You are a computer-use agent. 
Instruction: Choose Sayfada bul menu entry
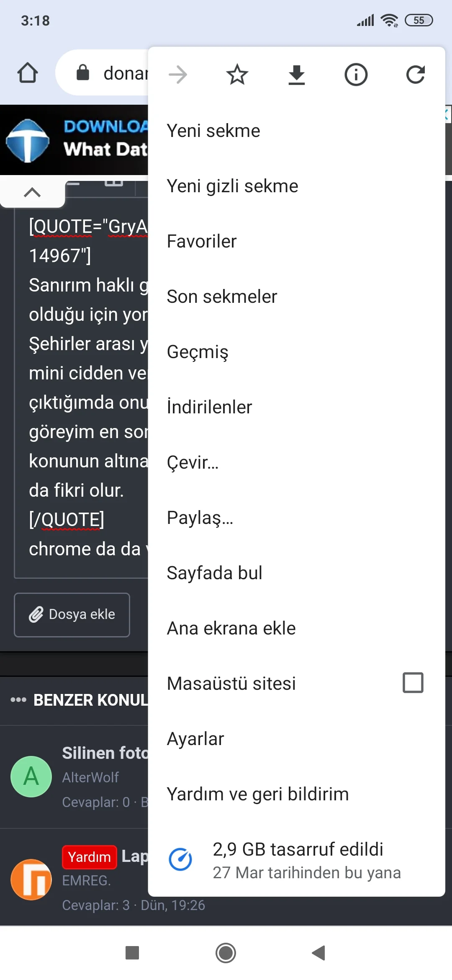[x=214, y=573]
